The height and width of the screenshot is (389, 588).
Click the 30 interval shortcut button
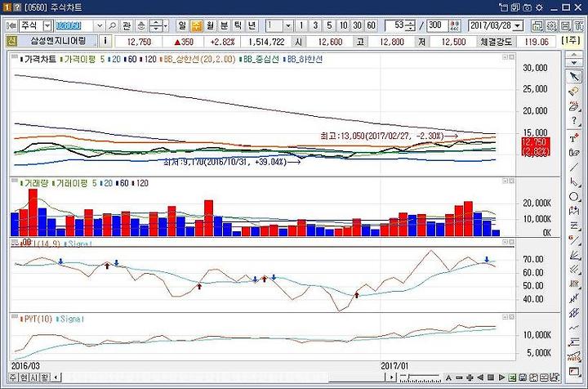tap(357, 25)
